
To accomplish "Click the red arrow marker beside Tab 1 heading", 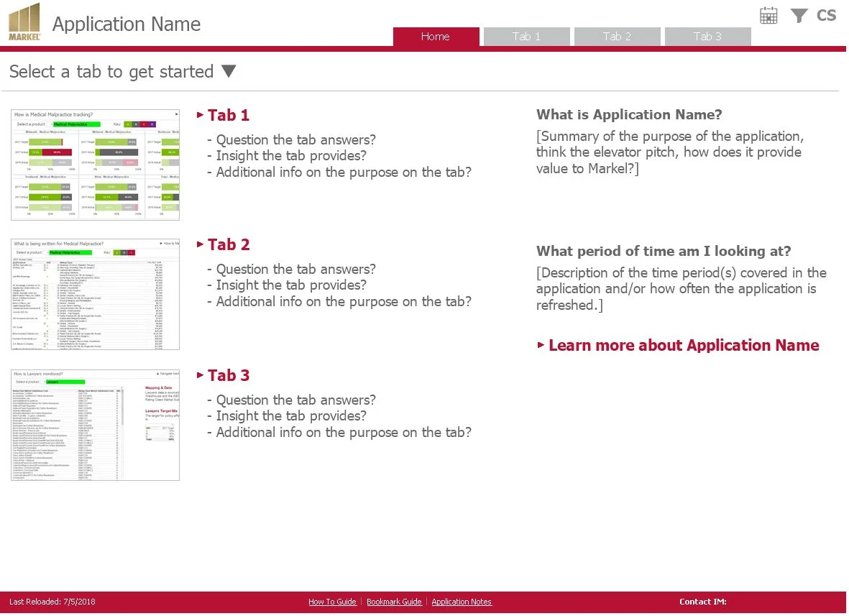I will (200, 114).
